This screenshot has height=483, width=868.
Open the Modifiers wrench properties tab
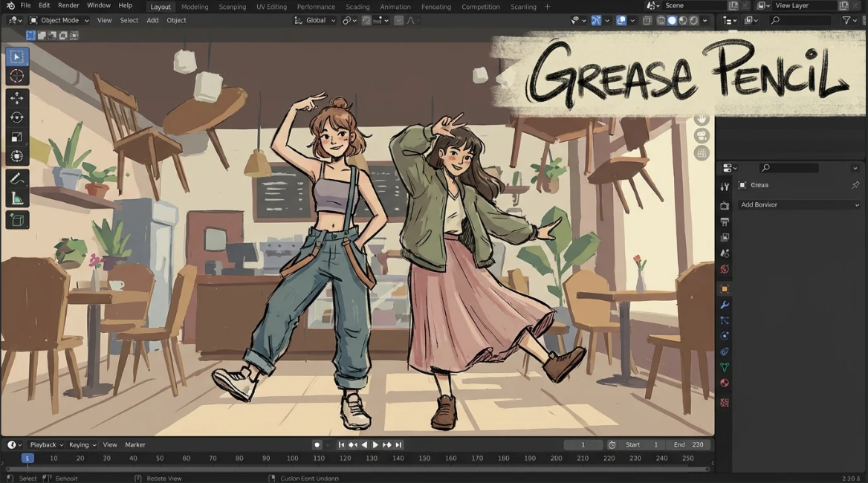725,305
